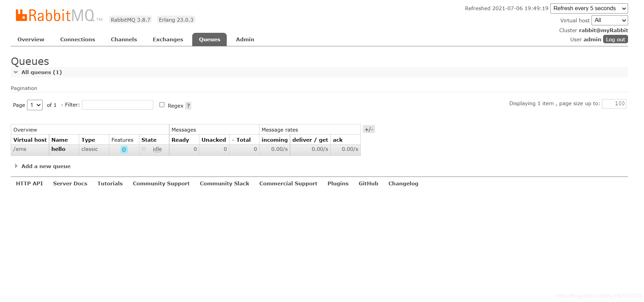Open the Server Docs link
The width and height of the screenshot is (644, 302).
coord(70,184)
